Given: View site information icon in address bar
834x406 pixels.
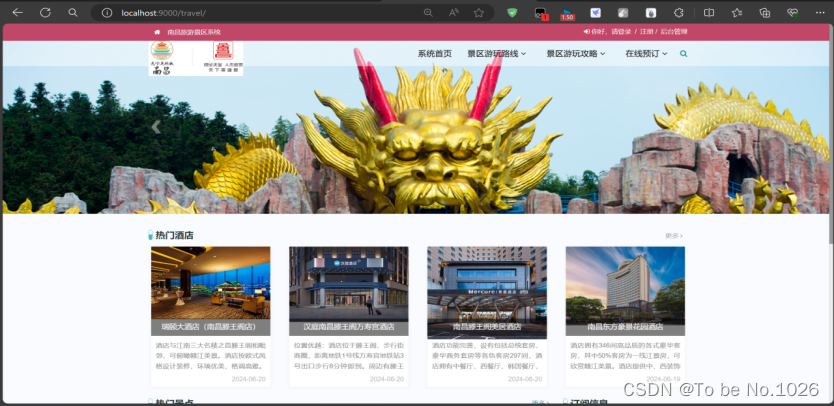Looking at the screenshot, I should pos(107,13).
